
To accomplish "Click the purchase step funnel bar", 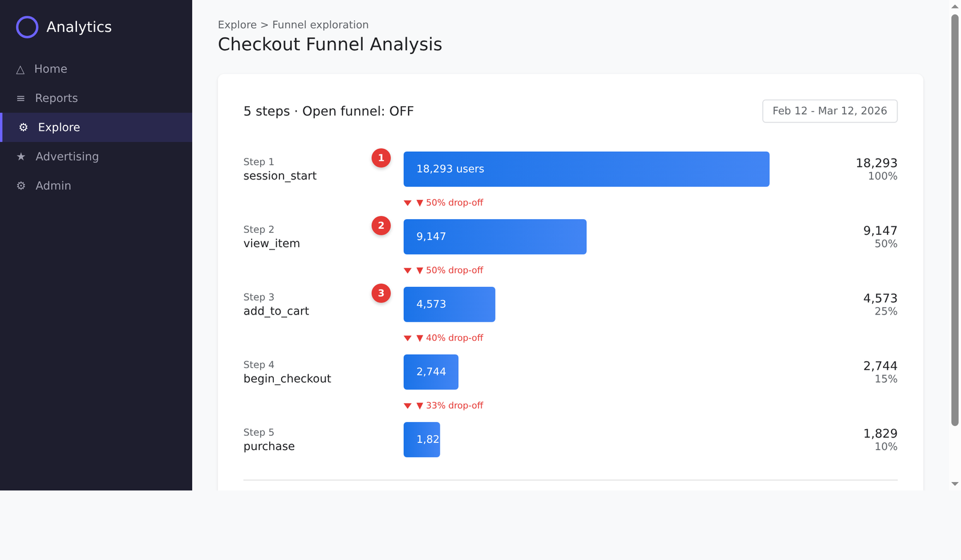I will [422, 439].
